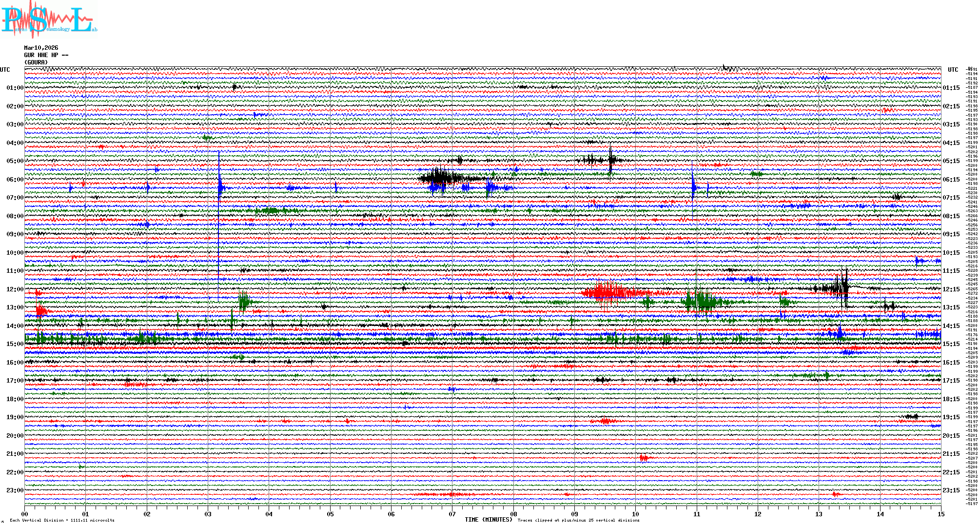This screenshot has height=527, width=980.
Task: Click minute 15 on bottom time axis
Action: pos(941,514)
